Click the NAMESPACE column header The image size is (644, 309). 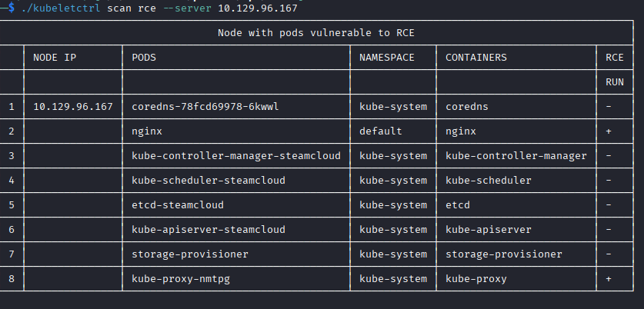[x=387, y=58]
